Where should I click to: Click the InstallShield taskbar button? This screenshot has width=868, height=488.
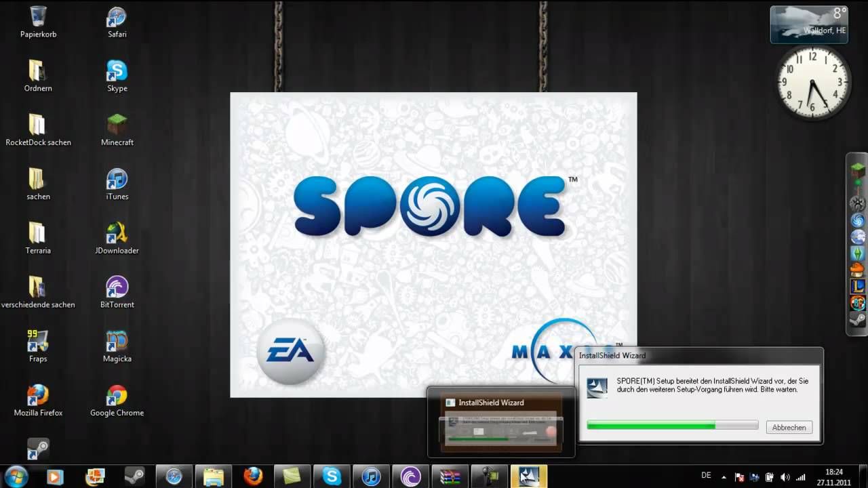click(x=528, y=476)
